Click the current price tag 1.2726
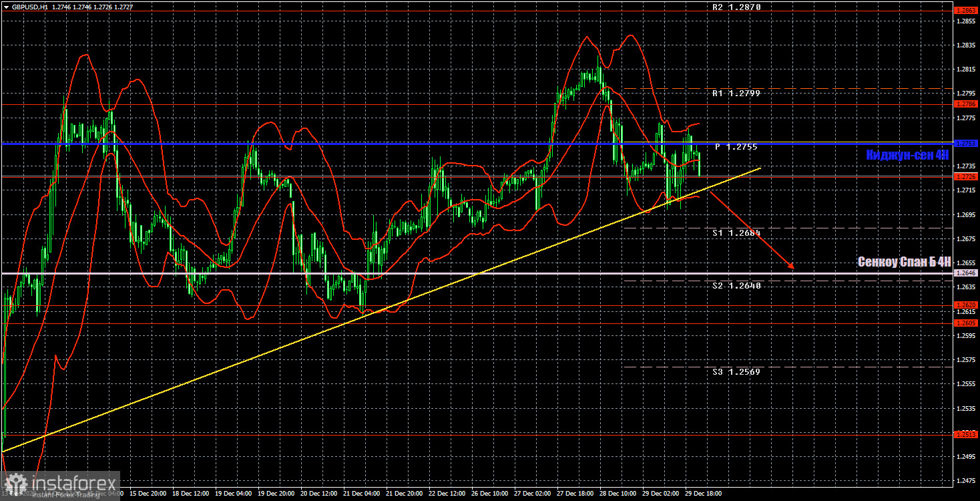Image resolution: width=980 pixels, height=501 pixels. pos(967,177)
